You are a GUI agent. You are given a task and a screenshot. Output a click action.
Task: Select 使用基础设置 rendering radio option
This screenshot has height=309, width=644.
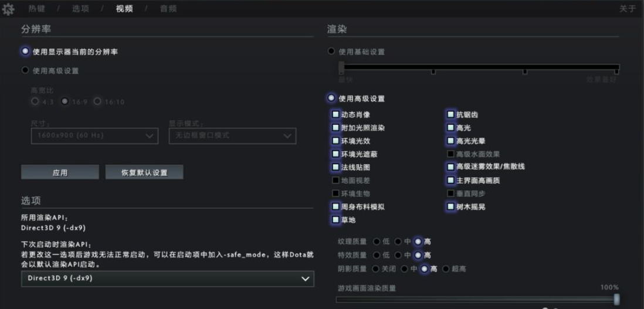click(x=331, y=52)
